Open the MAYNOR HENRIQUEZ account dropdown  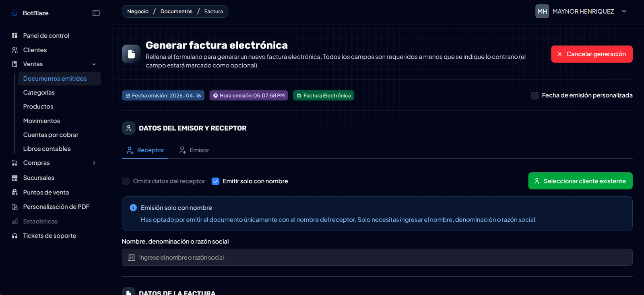(x=624, y=11)
